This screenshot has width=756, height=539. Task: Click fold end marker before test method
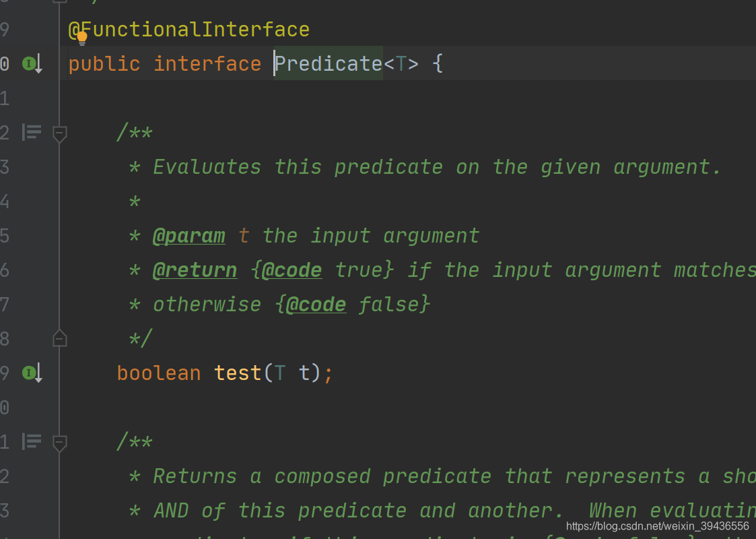60,338
